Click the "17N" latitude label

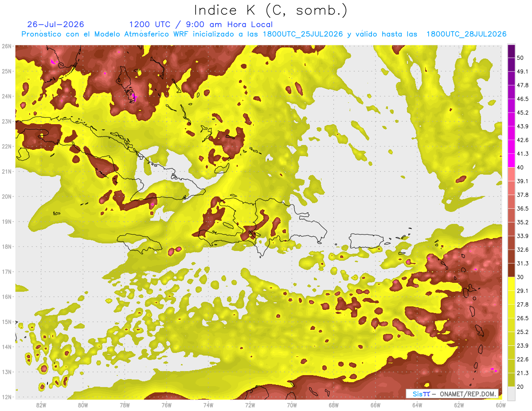point(7,271)
